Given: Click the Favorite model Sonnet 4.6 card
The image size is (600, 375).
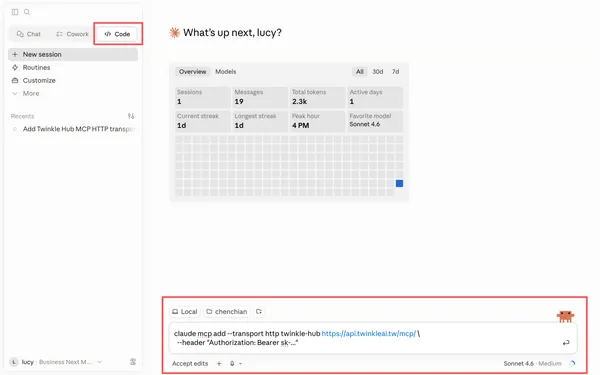Looking at the screenshot, I should coord(375,121).
